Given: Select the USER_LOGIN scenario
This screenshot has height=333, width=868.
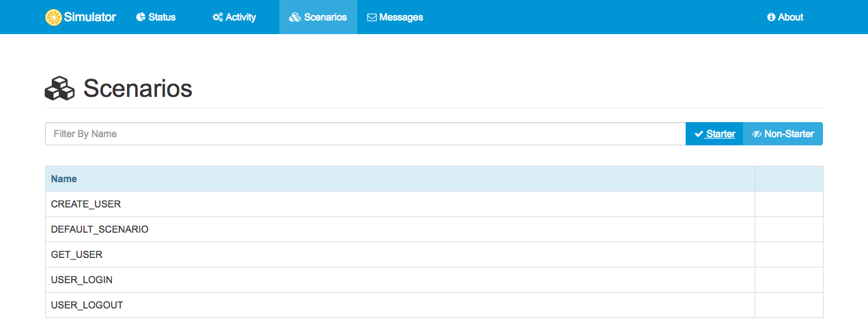Looking at the screenshot, I should click(82, 280).
